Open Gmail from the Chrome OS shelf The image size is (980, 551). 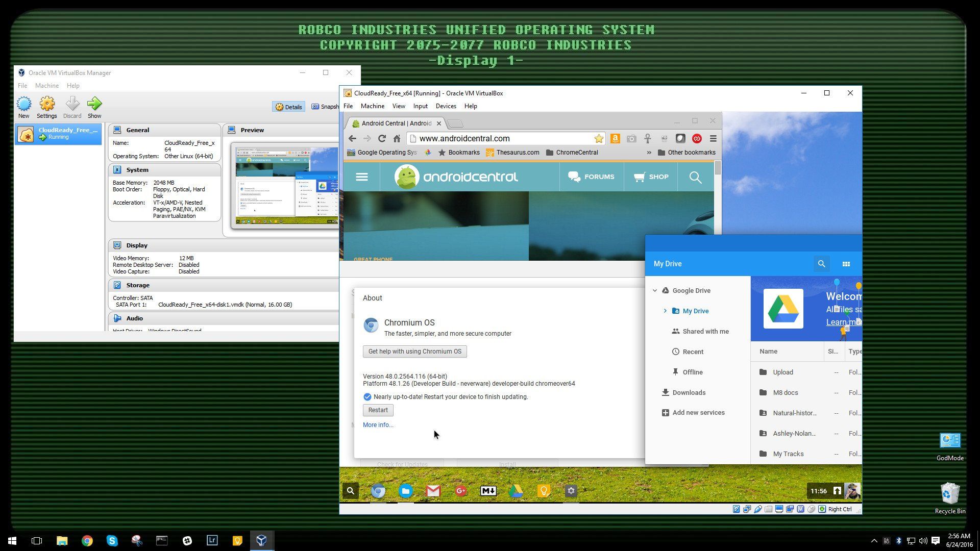433,491
